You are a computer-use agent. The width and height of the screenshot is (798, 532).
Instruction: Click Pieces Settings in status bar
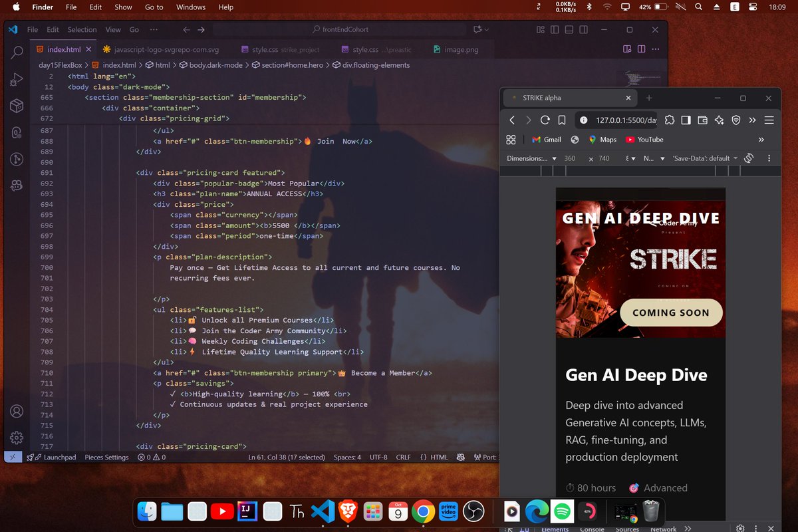tap(106, 458)
